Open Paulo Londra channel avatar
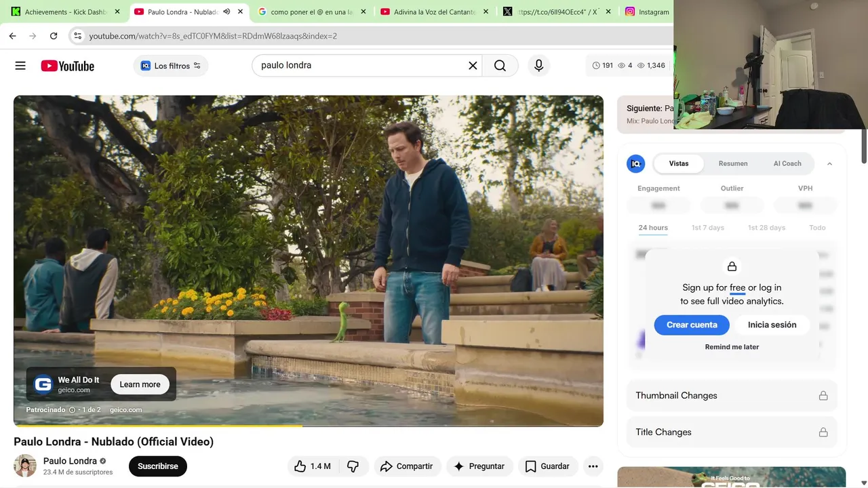 click(25, 466)
